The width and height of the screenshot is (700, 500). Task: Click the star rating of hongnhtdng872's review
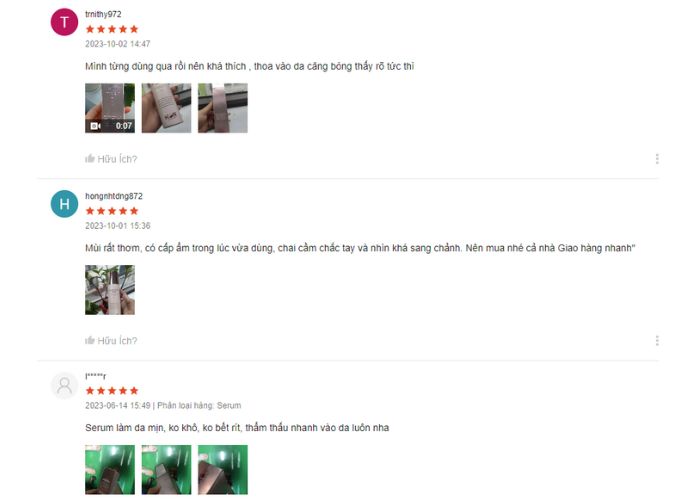[x=112, y=211]
